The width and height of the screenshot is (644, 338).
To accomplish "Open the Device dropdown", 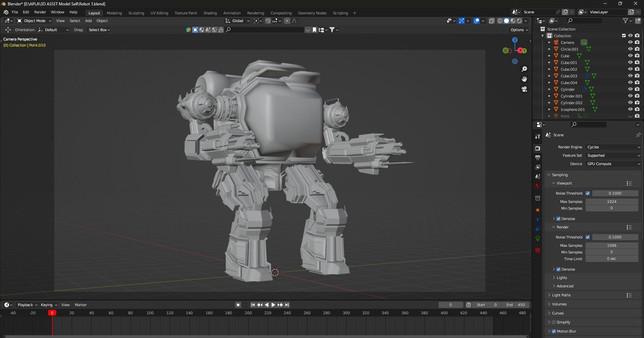I will [x=613, y=164].
